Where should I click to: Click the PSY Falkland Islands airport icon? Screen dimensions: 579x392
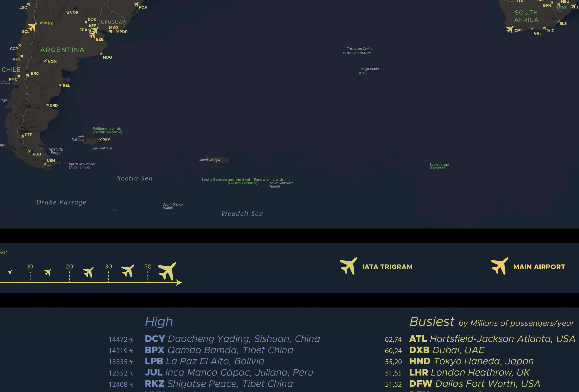pos(100,140)
